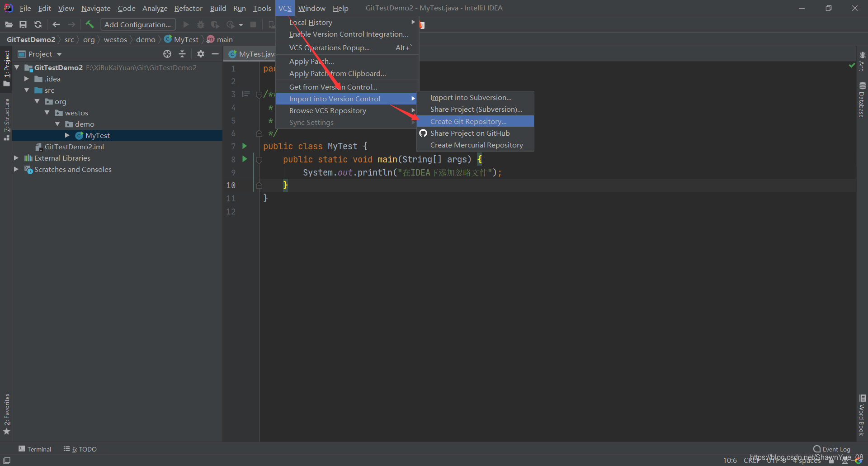This screenshot has width=868, height=466.
Task: Select Share Project on GitHub
Action: pos(475,133)
